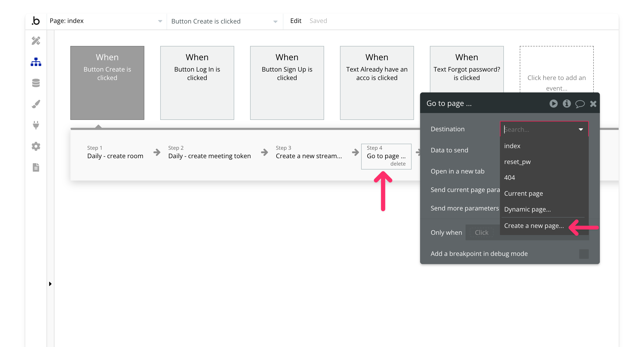The image size is (644, 347).
Task: Open the Settings gear icon in sidebar
Action: 36,146
